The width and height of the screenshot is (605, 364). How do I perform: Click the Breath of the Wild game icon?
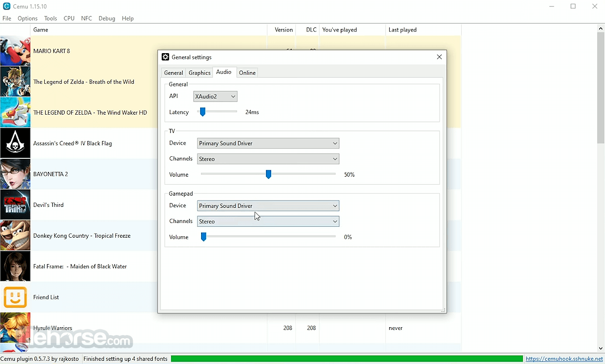[x=15, y=82]
